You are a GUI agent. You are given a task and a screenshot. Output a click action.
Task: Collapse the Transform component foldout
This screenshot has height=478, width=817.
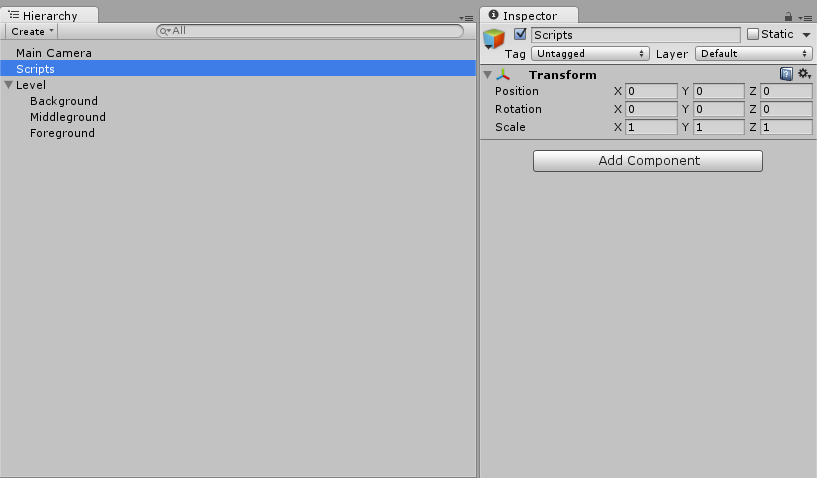tap(488, 75)
